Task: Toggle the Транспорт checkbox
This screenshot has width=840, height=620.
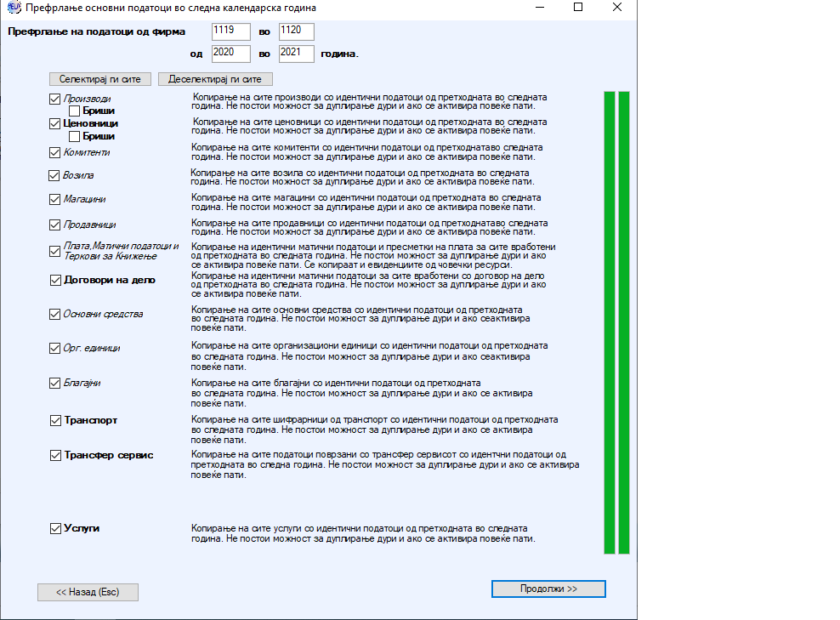Action: tap(55, 421)
